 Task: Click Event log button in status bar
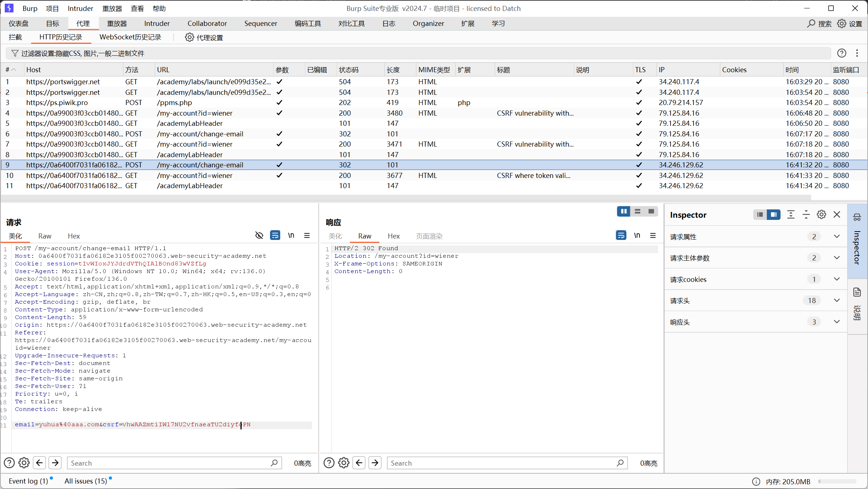tap(28, 481)
